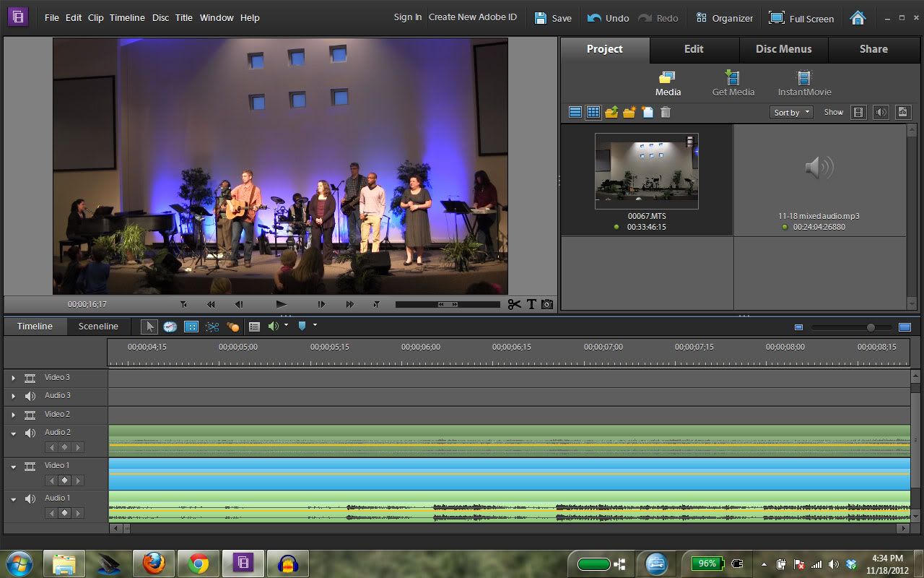Viewport: 924px width, 578px height.
Task: Click the Undo button
Action: coord(608,18)
